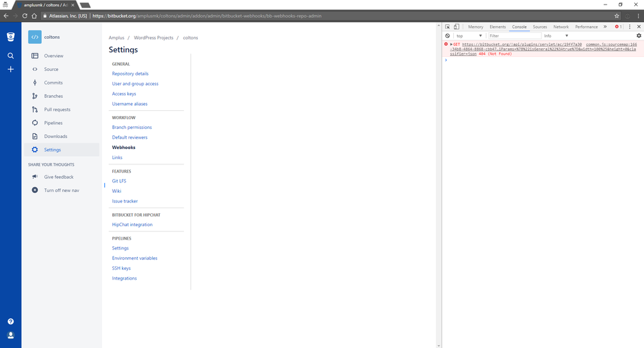Click the Give feedback megaphone icon
This screenshot has width=644, height=348.
click(x=35, y=177)
